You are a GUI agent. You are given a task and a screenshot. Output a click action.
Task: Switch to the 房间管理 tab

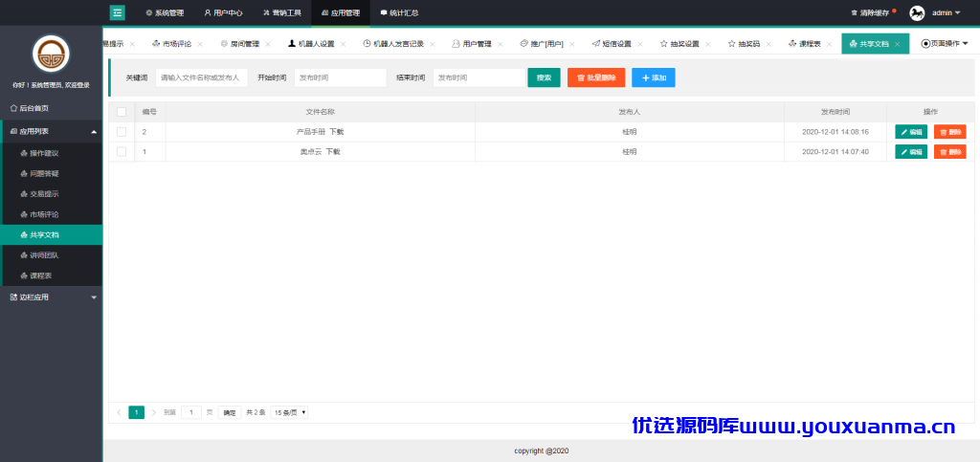coord(239,44)
